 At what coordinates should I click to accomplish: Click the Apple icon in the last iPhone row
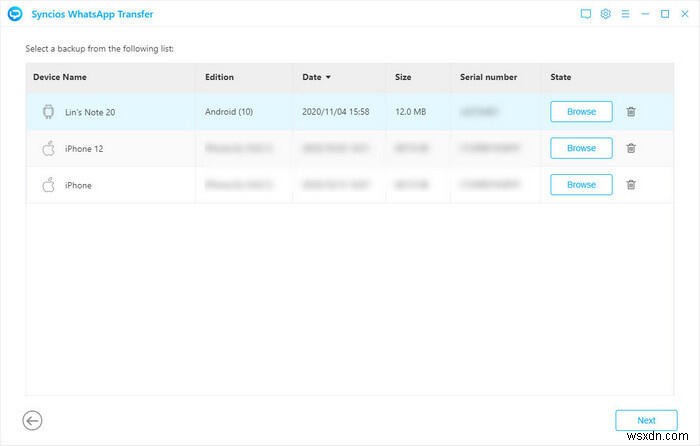48,184
